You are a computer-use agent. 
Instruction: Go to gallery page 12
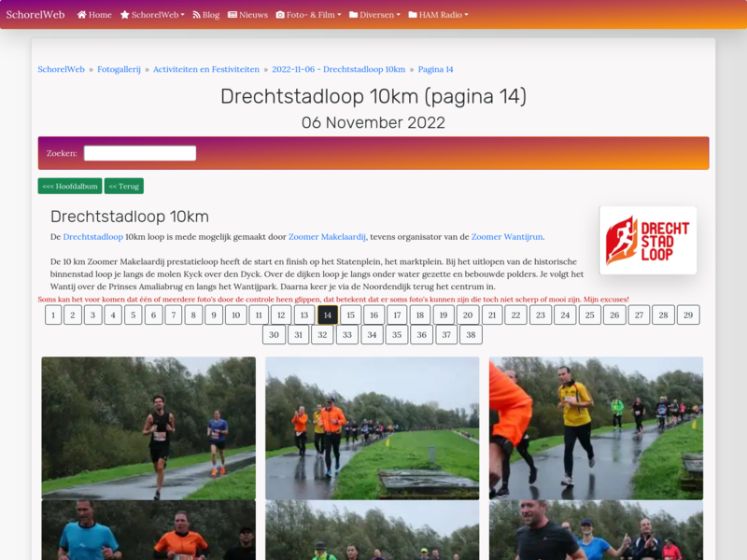pyautogui.click(x=281, y=315)
